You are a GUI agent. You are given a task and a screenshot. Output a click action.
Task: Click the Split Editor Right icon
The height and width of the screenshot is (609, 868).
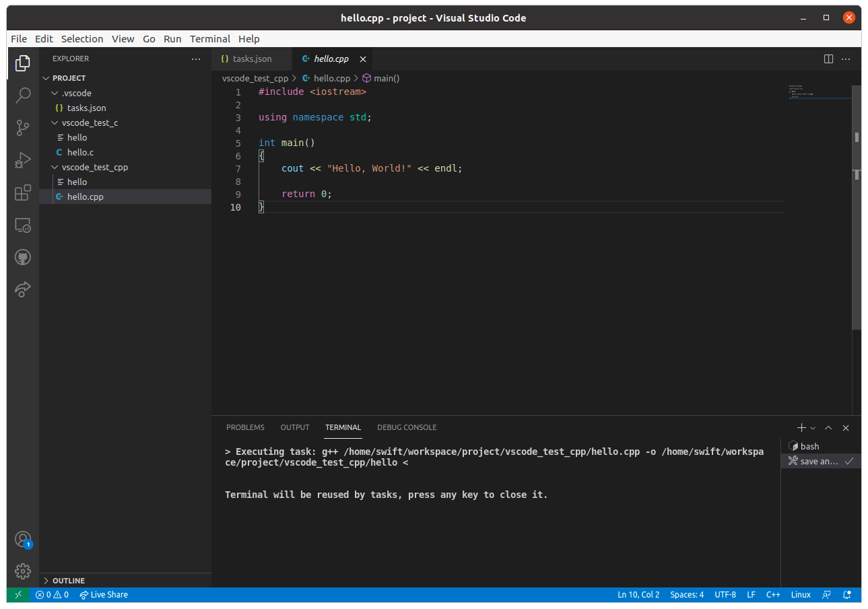pyautogui.click(x=829, y=59)
